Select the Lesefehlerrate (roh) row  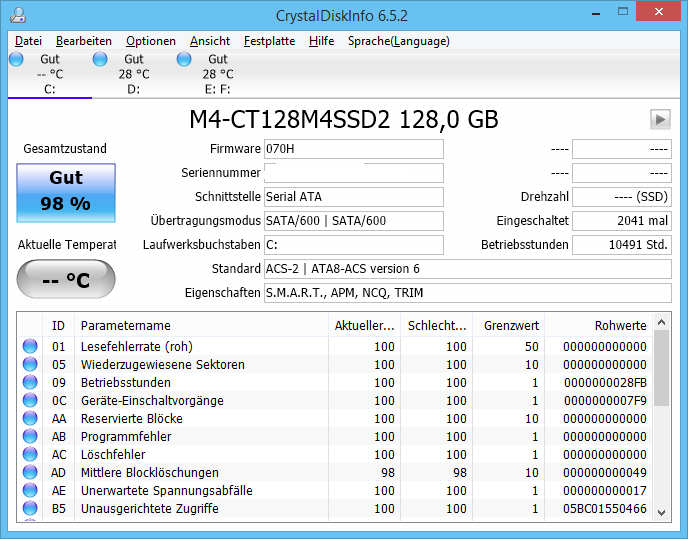coord(335,346)
